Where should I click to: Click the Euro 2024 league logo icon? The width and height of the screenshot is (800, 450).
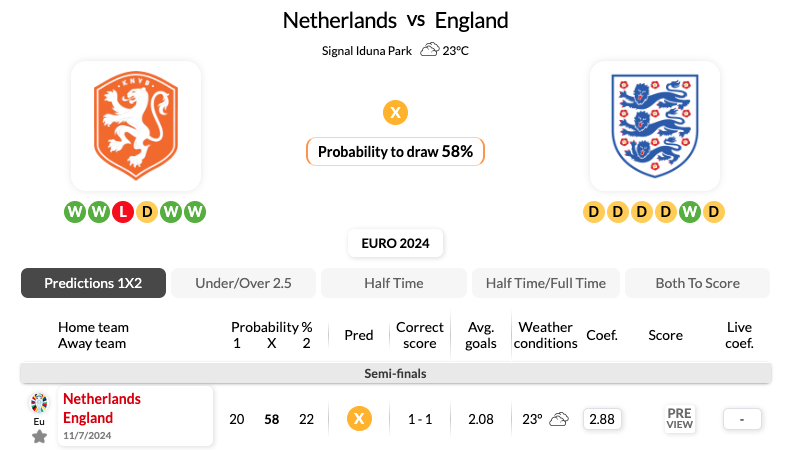pos(39,403)
